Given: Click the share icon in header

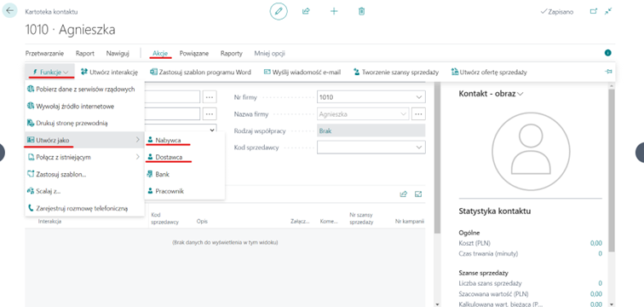Looking at the screenshot, I should (x=306, y=11).
